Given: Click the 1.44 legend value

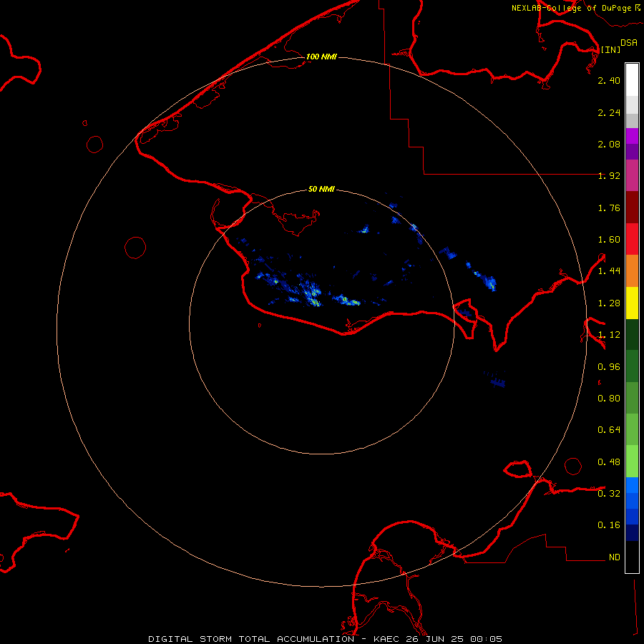Looking at the screenshot, I should point(609,271).
